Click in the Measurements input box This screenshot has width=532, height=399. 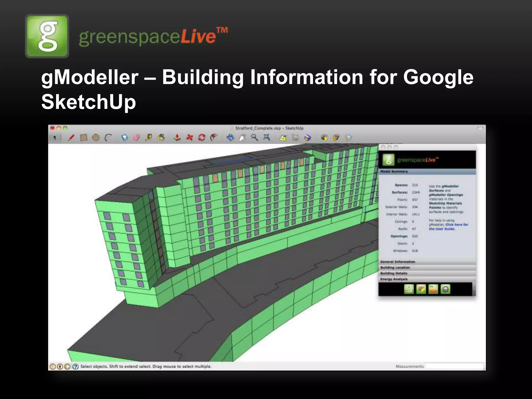[x=454, y=366]
